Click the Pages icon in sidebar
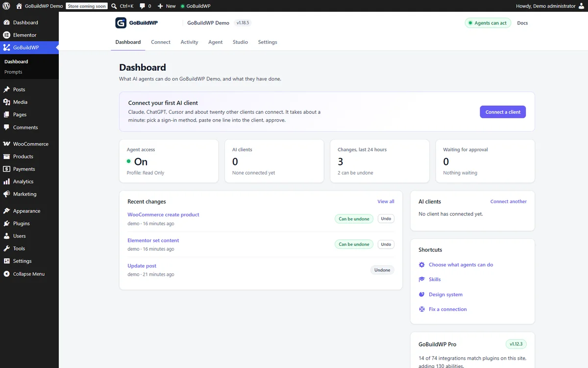Image resolution: width=588 pixels, height=368 pixels. point(6,114)
